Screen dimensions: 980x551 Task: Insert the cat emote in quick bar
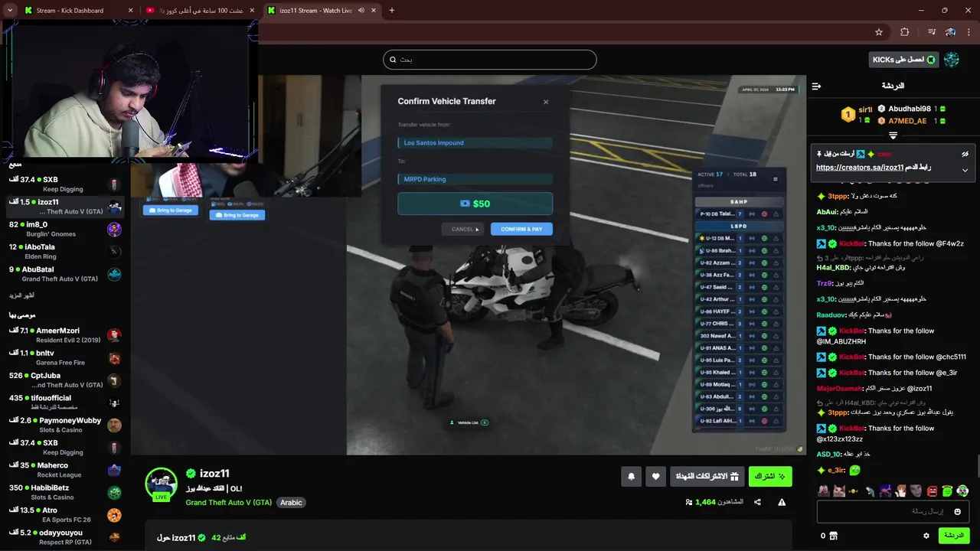[839, 491]
